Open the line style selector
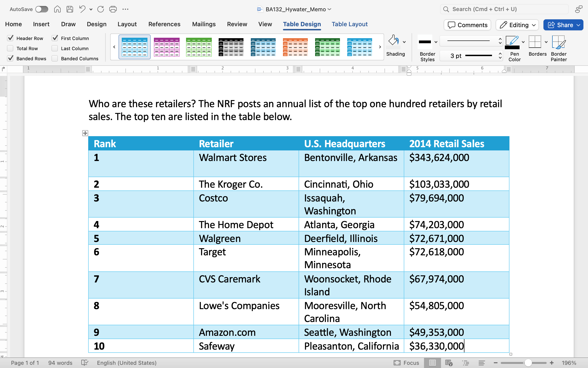 point(471,41)
